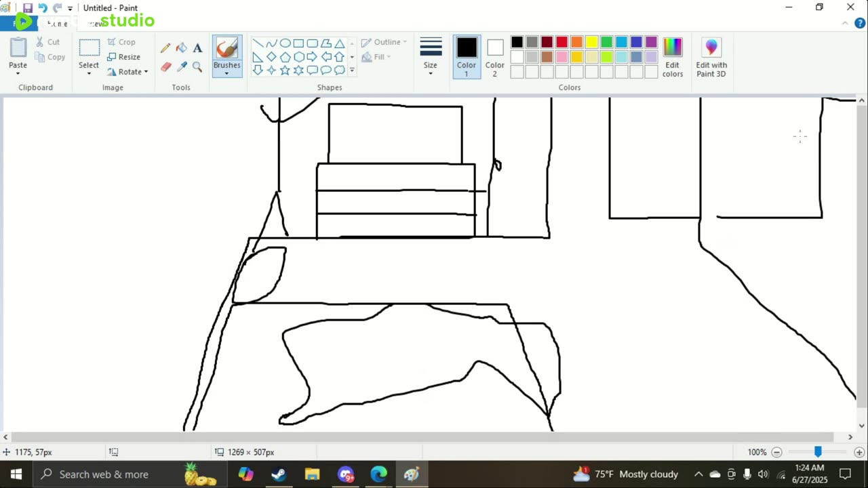Click the Resize button
Image resolution: width=868 pixels, height=488 pixels.
coord(123,57)
